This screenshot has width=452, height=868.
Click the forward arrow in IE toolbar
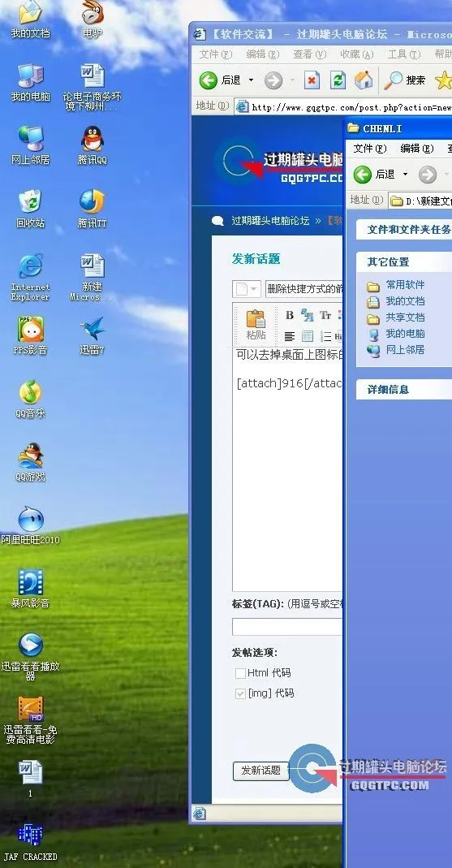point(273,81)
